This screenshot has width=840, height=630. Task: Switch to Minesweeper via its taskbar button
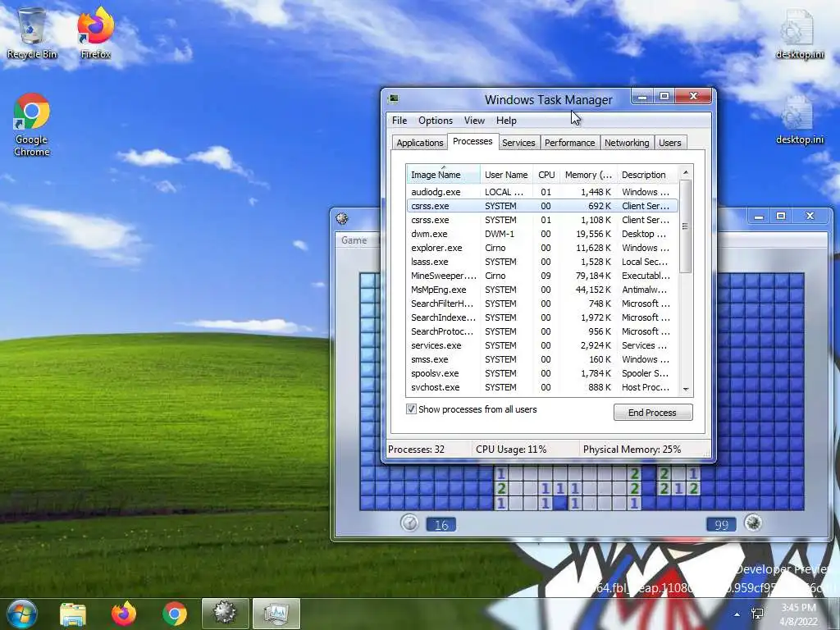coord(225,614)
